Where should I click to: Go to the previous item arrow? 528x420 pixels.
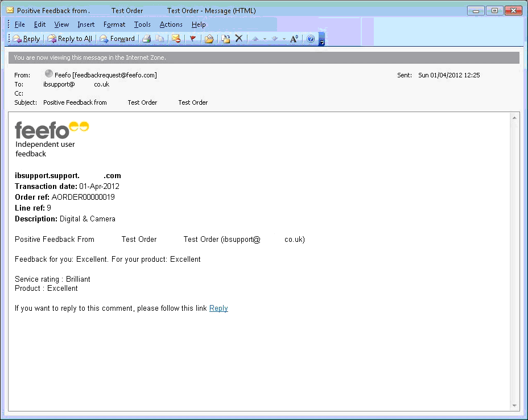pos(255,39)
